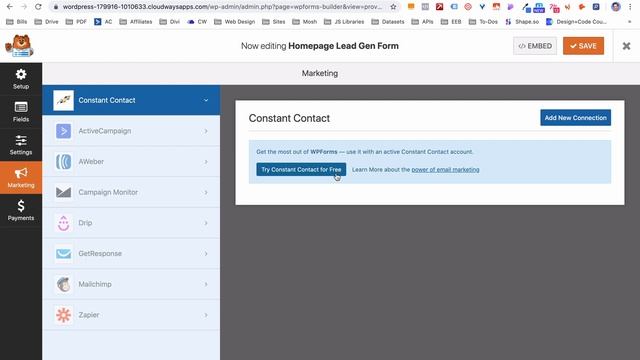Collapse the Constant Contact chevron

[206, 100]
